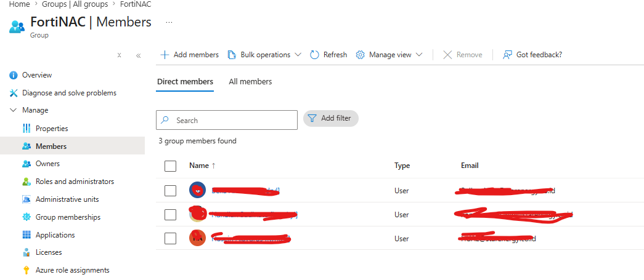Click the Add filter button
Image resolution: width=644 pixels, height=280 pixels.
coord(330,118)
